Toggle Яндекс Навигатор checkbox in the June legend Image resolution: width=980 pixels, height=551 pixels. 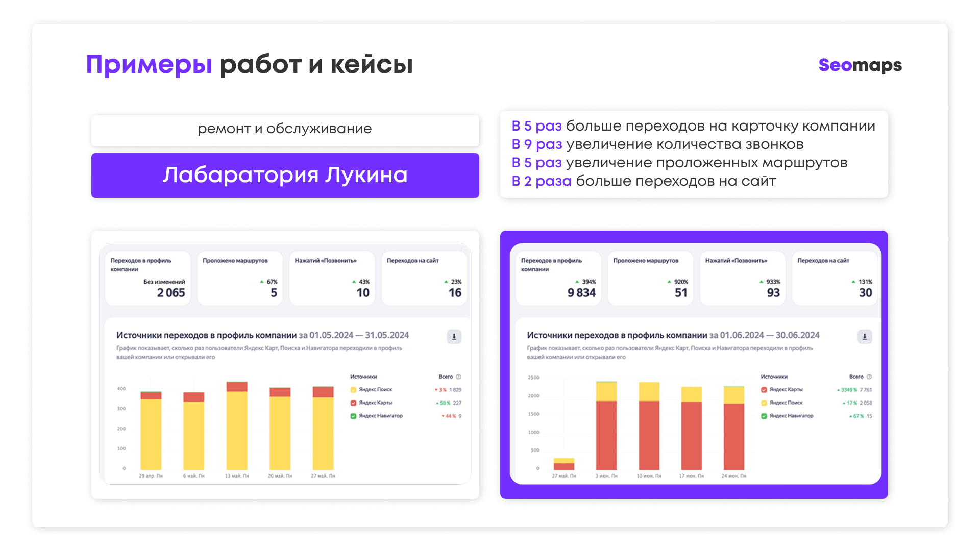[764, 416]
